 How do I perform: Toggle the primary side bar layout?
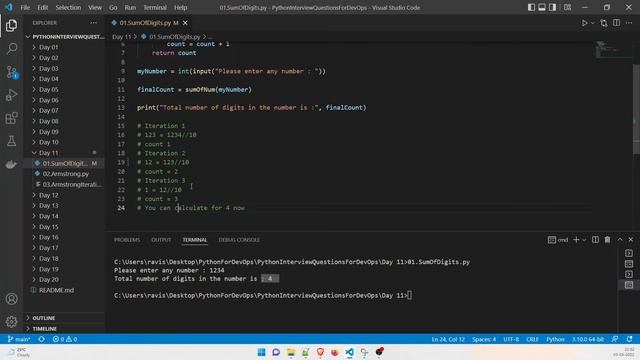(x=531, y=7)
